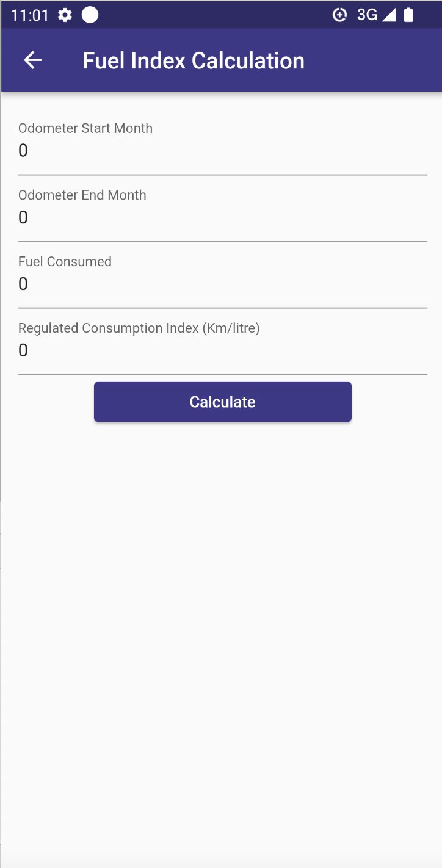The width and height of the screenshot is (442, 868).
Task: Click the cellular signal strength icon
Action: coord(389,15)
